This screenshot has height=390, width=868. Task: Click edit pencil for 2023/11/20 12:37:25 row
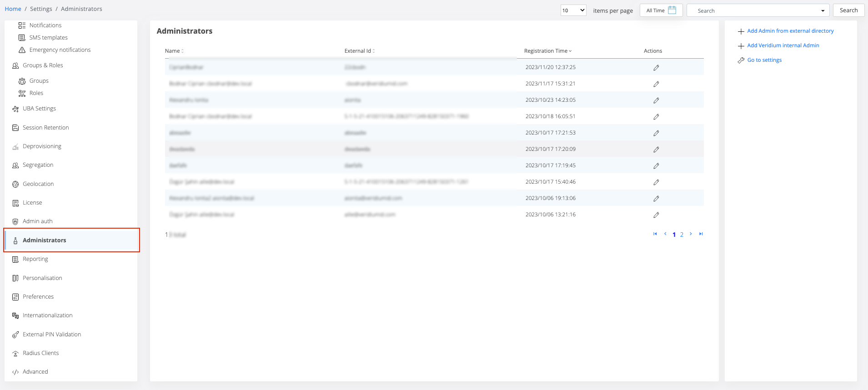656,68
